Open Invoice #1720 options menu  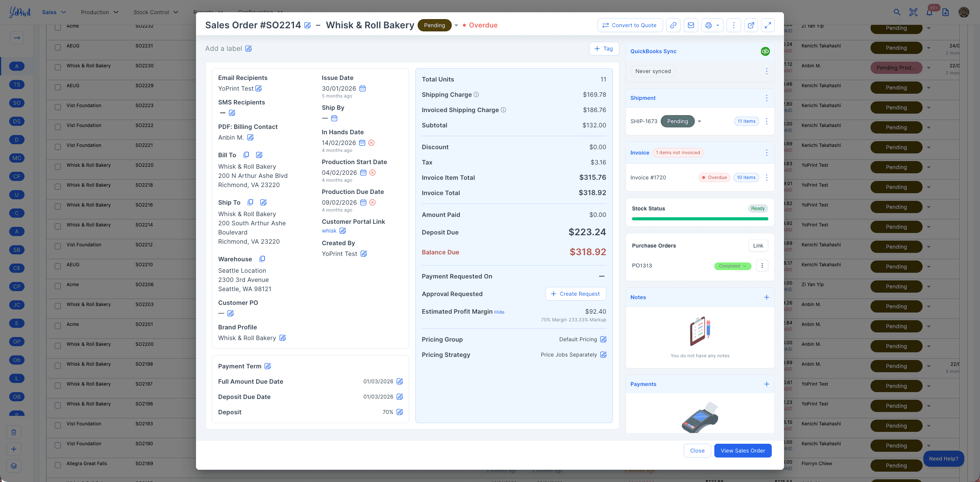pyautogui.click(x=767, y=177)
